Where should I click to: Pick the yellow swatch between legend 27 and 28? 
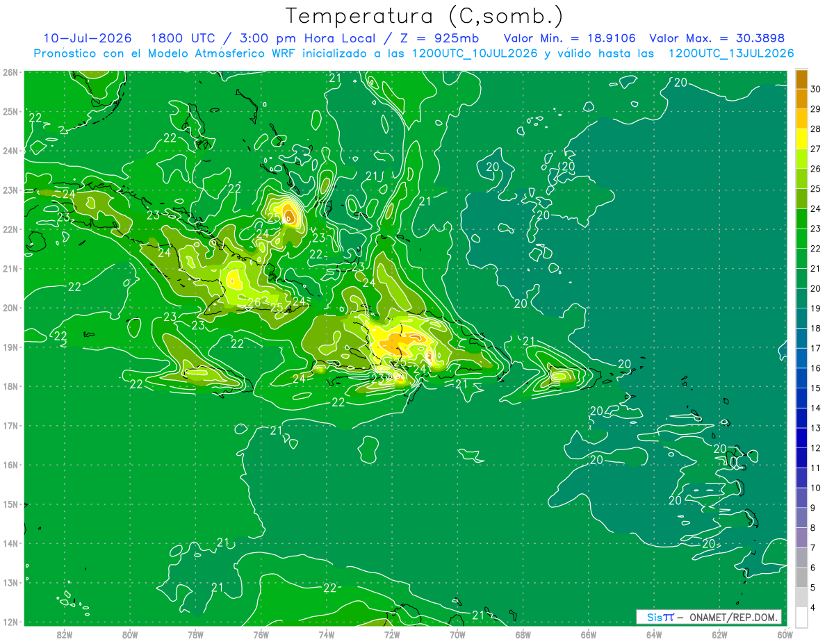pyautogui.click(x=801, y=139)
